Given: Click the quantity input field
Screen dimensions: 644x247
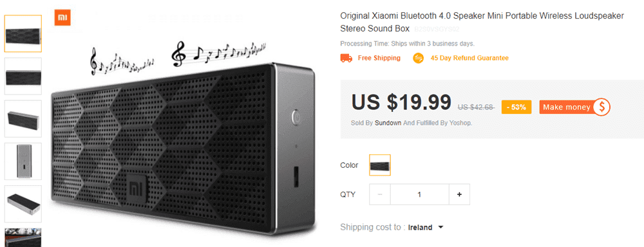Looking at the screenshot, I should pos(419,194).
